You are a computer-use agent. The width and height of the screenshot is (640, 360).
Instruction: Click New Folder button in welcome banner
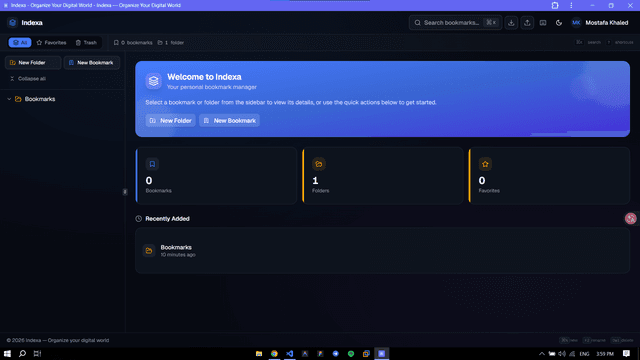171,120
